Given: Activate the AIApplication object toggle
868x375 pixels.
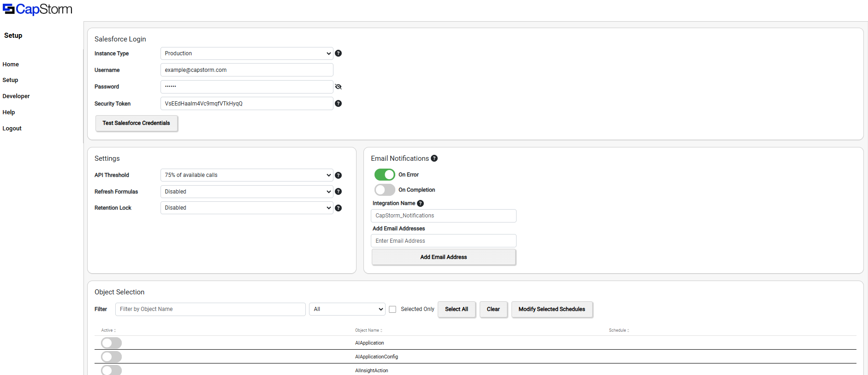Looking at the screenshot, I should click(x=111, y=343).
